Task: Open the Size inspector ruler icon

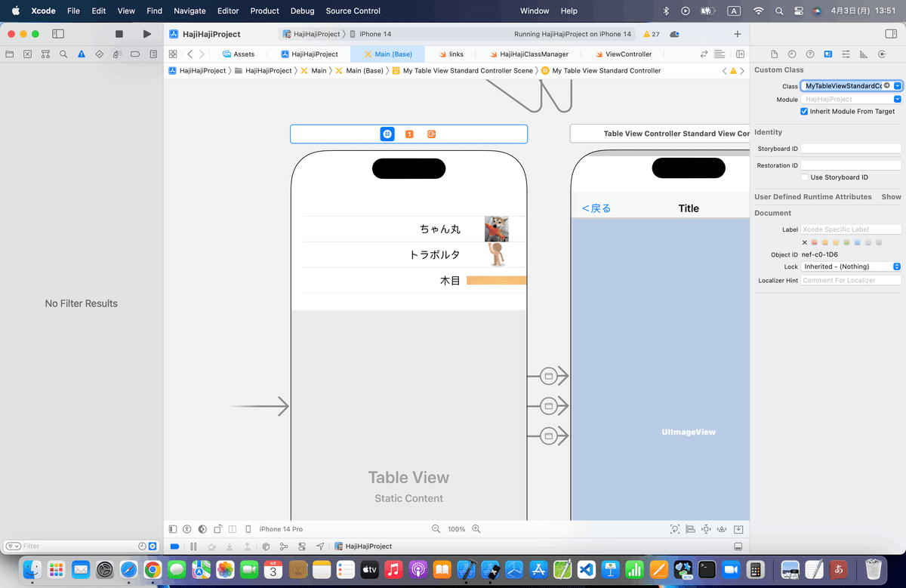Action: [x=864, y=54]
